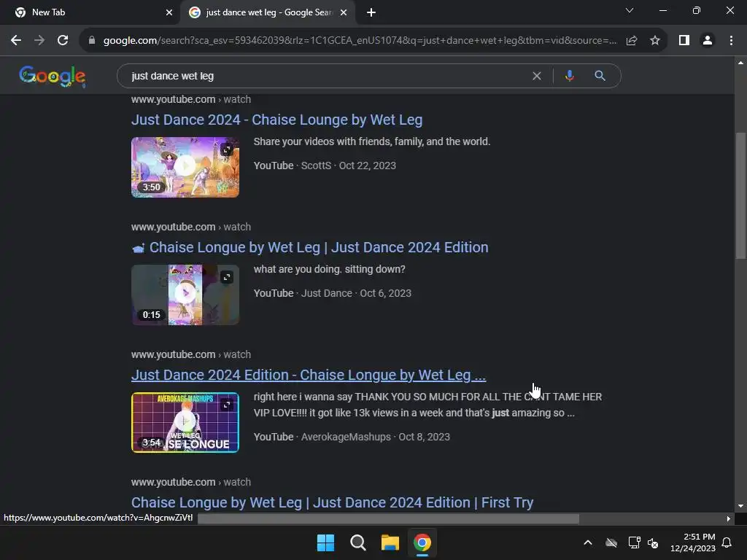Close the New Tab tab
This screenshot has width=747, height=560.
169,12
